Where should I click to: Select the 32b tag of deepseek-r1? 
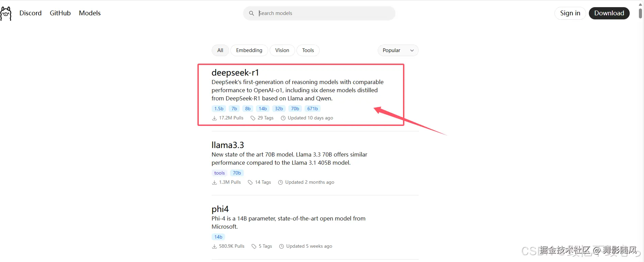[x=279, y=109]
